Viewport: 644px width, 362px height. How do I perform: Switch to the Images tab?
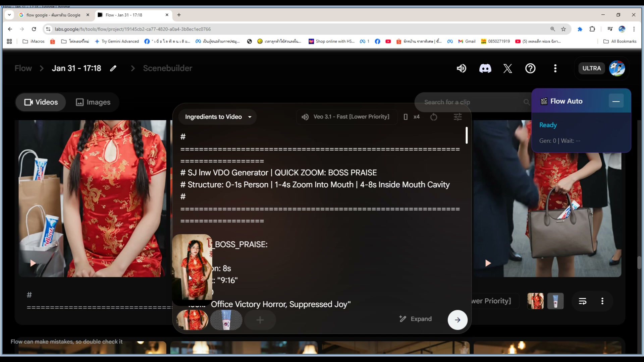[x=93, y=102]
